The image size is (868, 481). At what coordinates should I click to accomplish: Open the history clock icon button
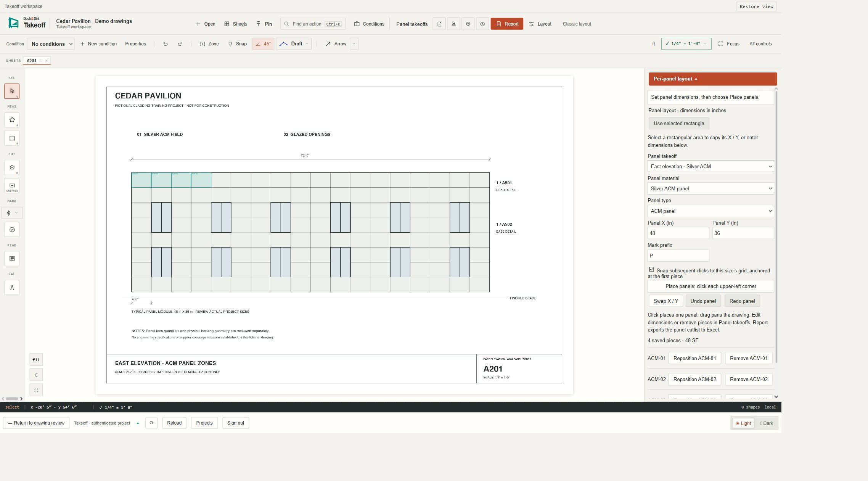[x=482, y=24]
